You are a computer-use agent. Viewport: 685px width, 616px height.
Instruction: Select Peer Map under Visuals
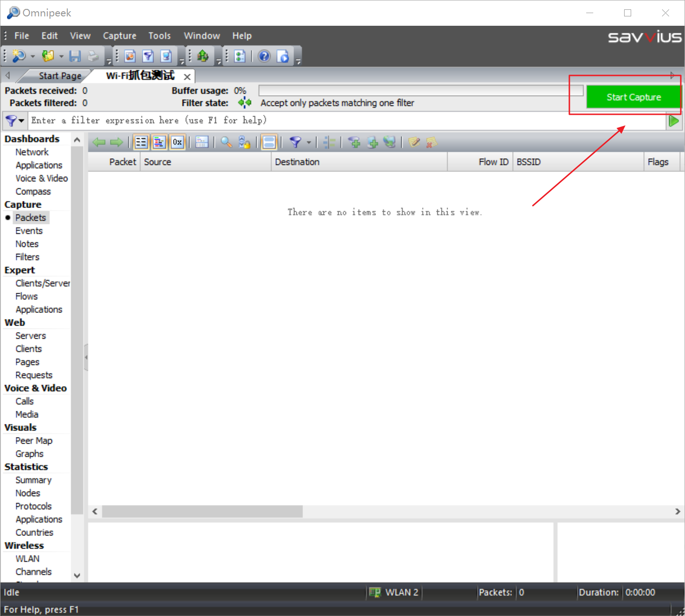tap(34, 441)
